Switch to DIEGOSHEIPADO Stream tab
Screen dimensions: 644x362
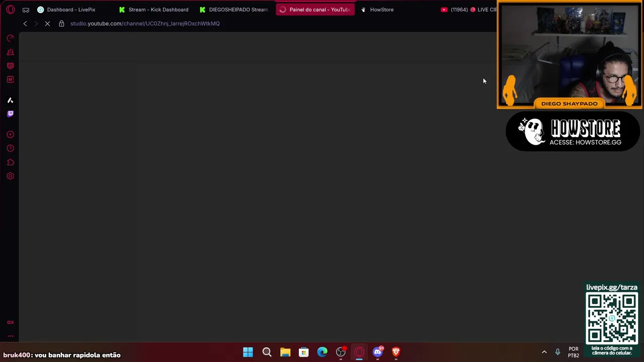[x=234, y=10]
